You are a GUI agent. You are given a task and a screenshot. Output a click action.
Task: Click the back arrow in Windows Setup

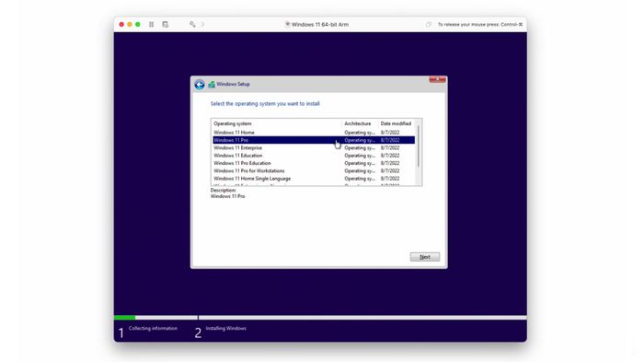pos(200,85)
